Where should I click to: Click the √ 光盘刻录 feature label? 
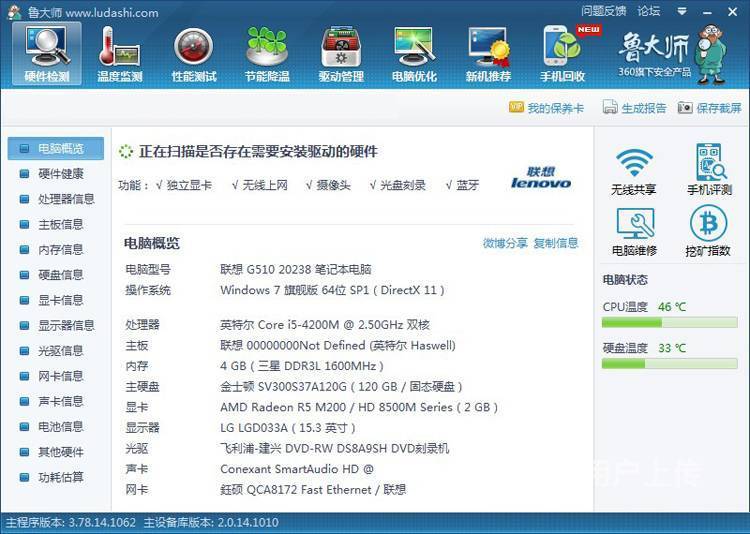(x=397, y=185)
